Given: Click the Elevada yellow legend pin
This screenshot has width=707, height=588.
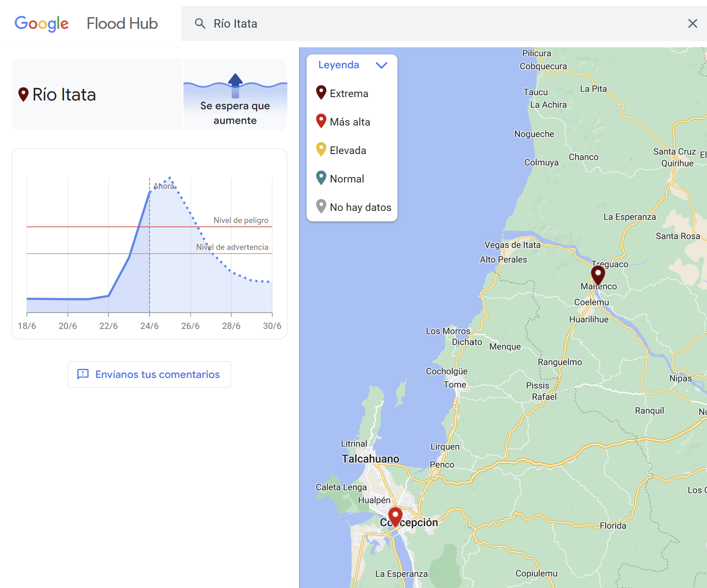Looking at the screenshot, I should [x=321, y=149].
